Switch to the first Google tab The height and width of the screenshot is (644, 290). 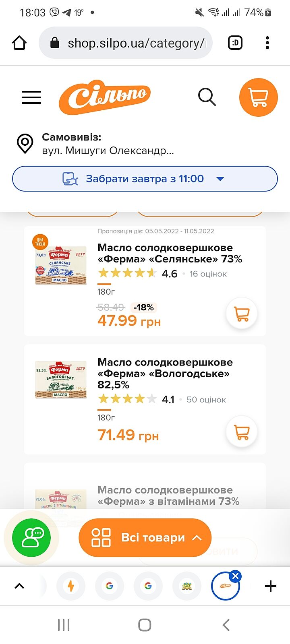110,586
